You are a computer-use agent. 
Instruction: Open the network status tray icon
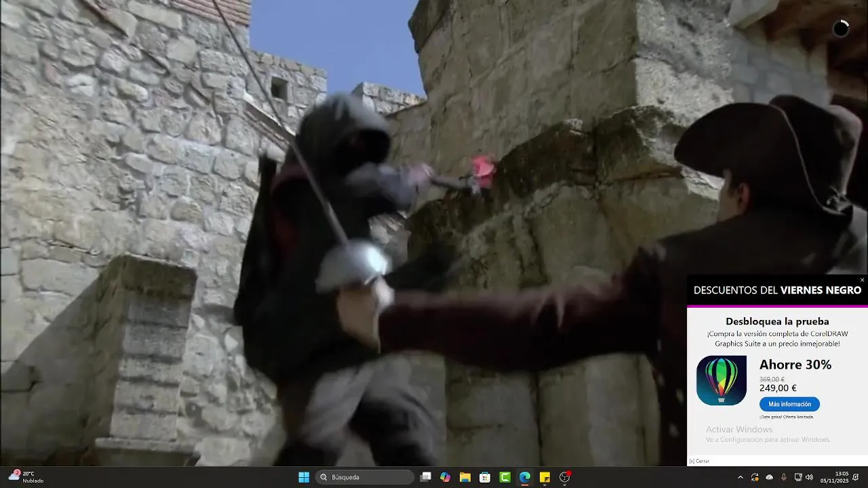click(x=798, y=477)
